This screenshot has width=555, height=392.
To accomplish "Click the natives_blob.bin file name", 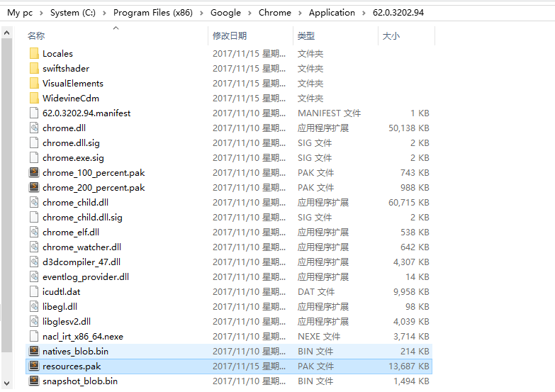I will coord(75,351).
